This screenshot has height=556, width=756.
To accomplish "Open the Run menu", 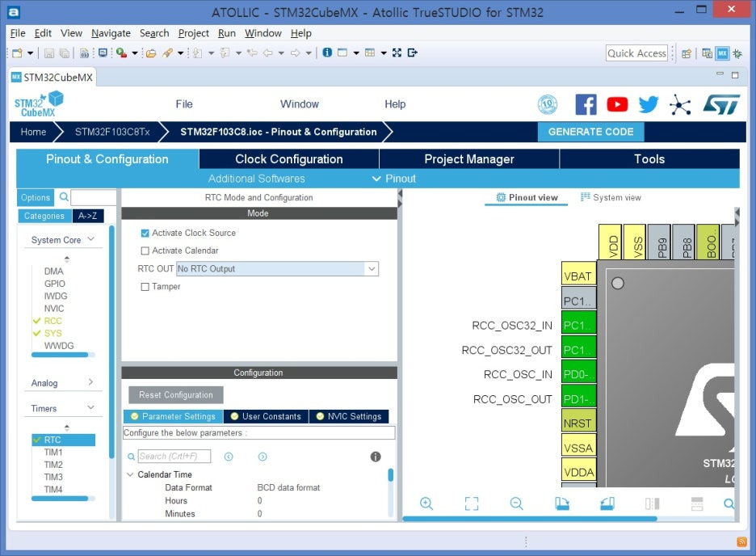I will tap(227, 33).
